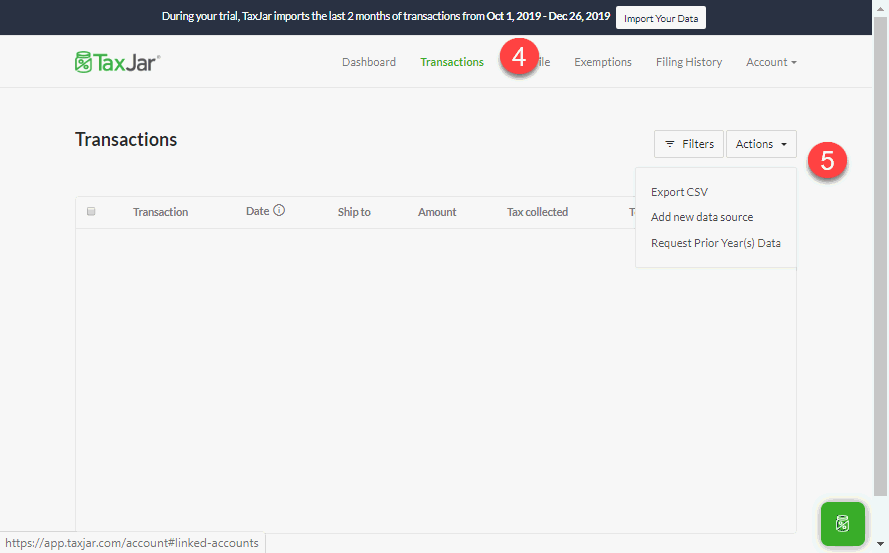This screenshot has width=889, height=553.
Task: Open the green TaxJar help widget
Action: coord(842,523)
